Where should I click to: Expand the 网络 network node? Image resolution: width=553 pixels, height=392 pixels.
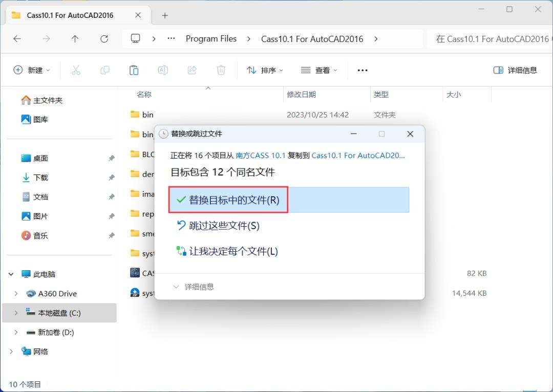coord(11,352)
